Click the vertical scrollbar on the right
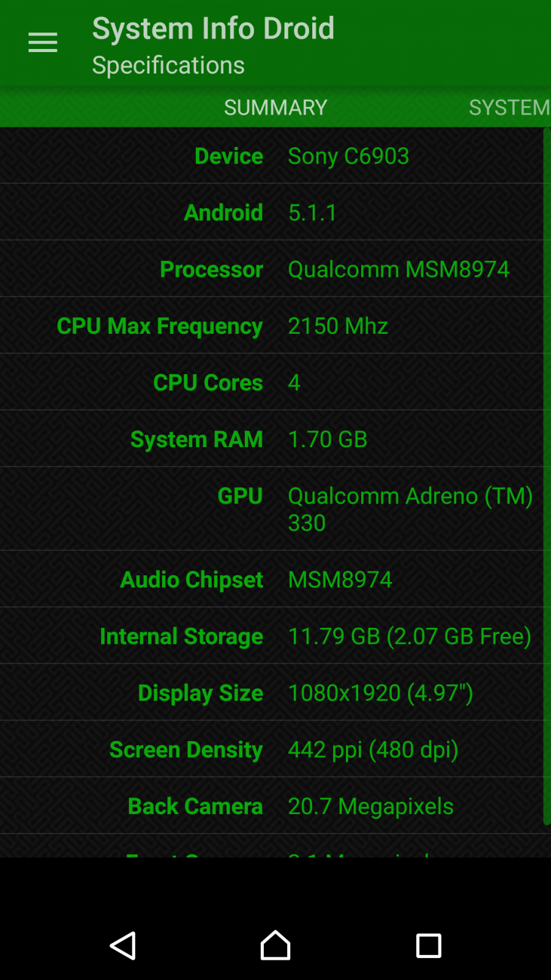 (x=547, y=478)
